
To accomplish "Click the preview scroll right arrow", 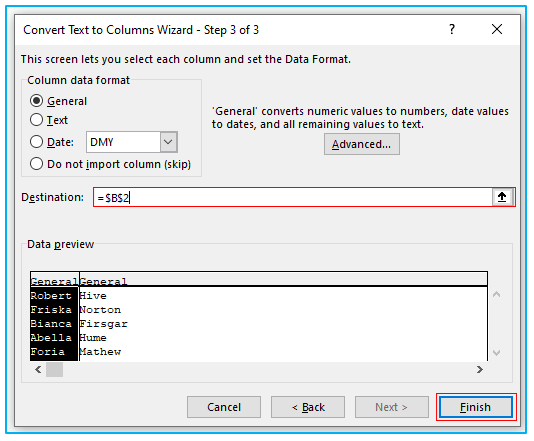I will [480, 369].
